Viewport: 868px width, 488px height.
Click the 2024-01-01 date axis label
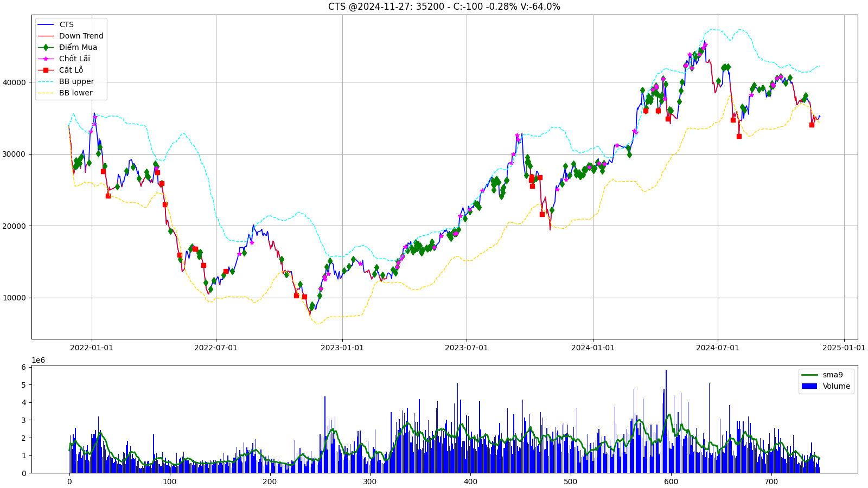(x=593, y=348)
